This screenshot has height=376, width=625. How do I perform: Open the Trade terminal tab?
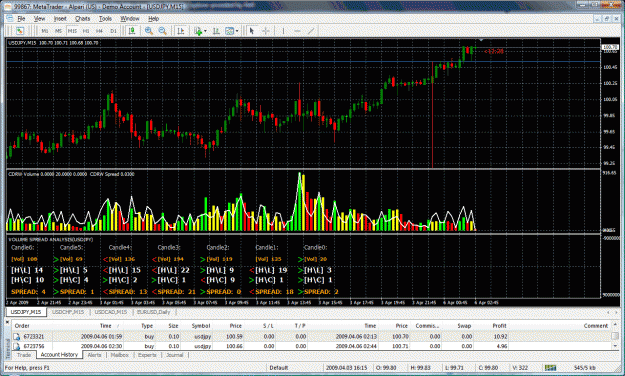[x=24, y=355]
